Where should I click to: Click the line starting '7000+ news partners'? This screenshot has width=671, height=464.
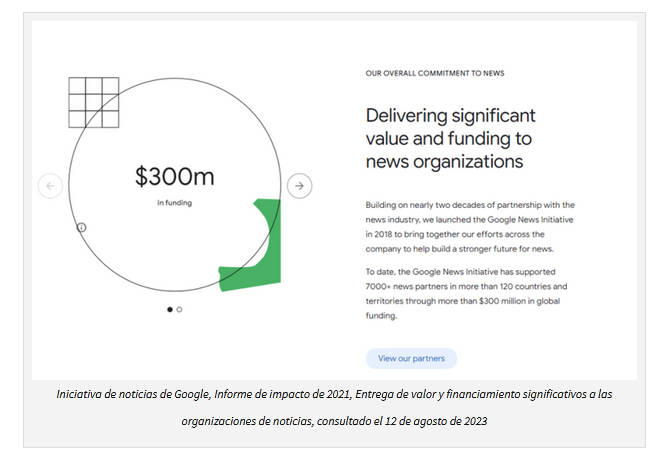pos(469,287)
